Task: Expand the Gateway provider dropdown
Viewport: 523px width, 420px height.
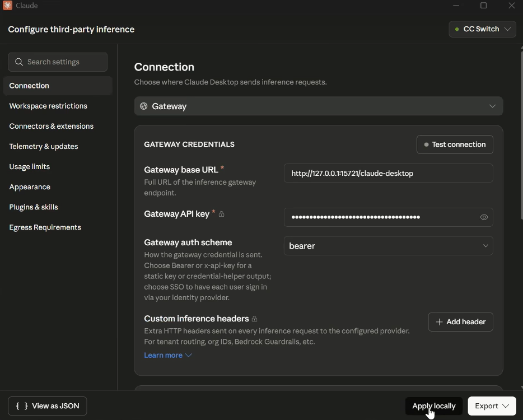Action: coord(319,106)
